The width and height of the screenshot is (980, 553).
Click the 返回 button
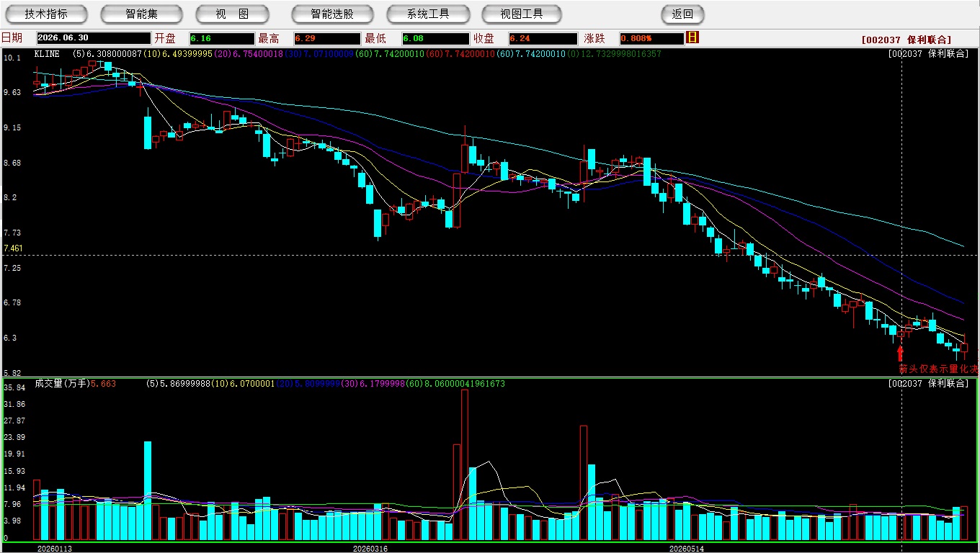[682, 14]
